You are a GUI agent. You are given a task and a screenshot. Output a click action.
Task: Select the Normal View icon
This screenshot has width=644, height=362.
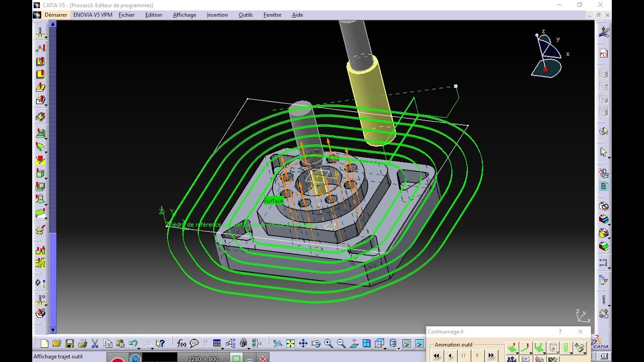pos(354,344)
